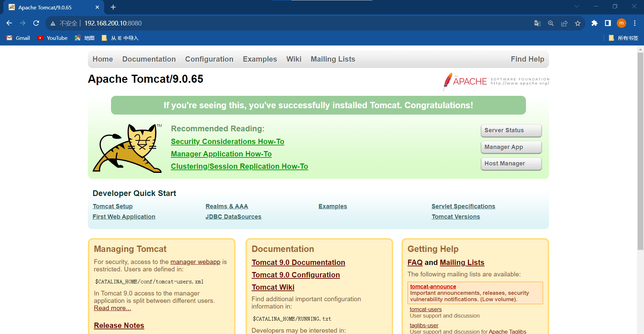Open the Tomcat Versions link

[x=456, y=217]
